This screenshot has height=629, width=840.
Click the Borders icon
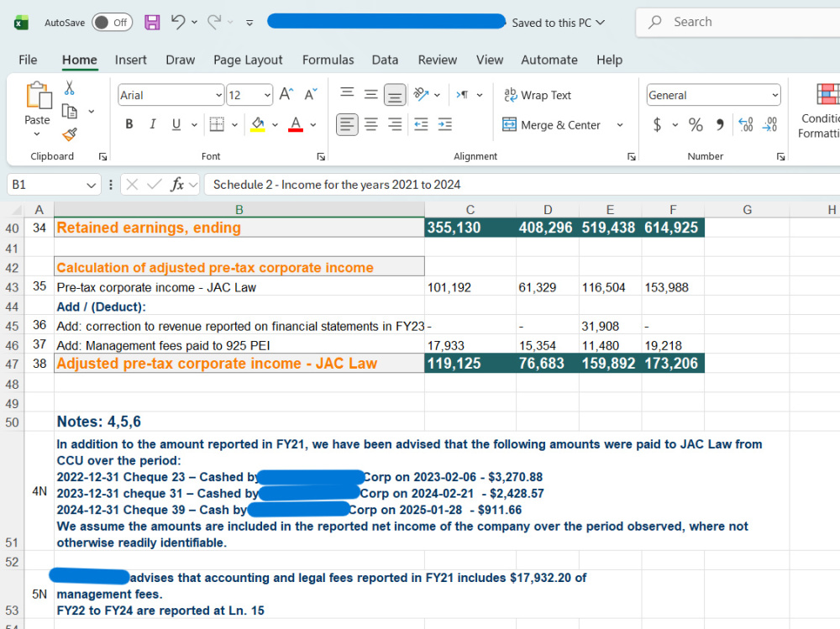click(217, 124)
